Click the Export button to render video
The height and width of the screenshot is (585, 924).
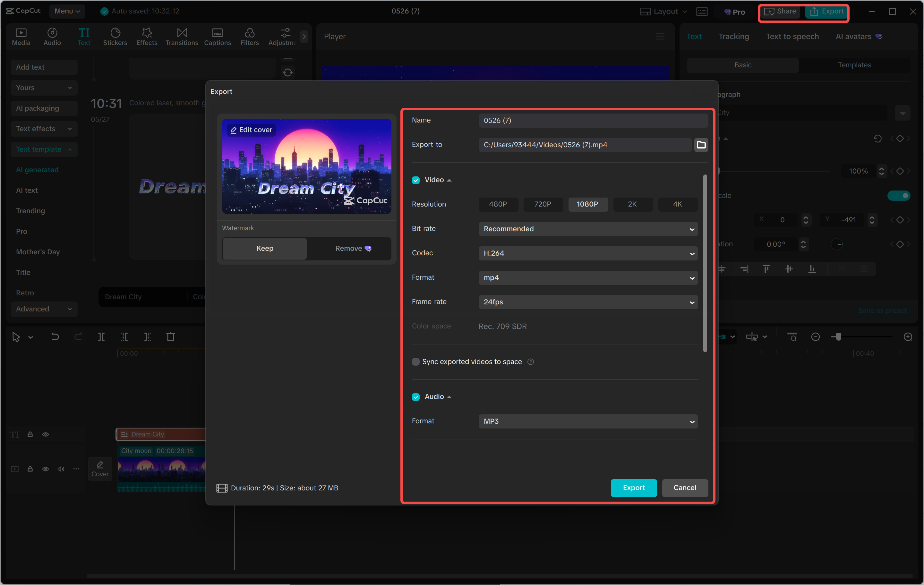click(x=634, y=487)
